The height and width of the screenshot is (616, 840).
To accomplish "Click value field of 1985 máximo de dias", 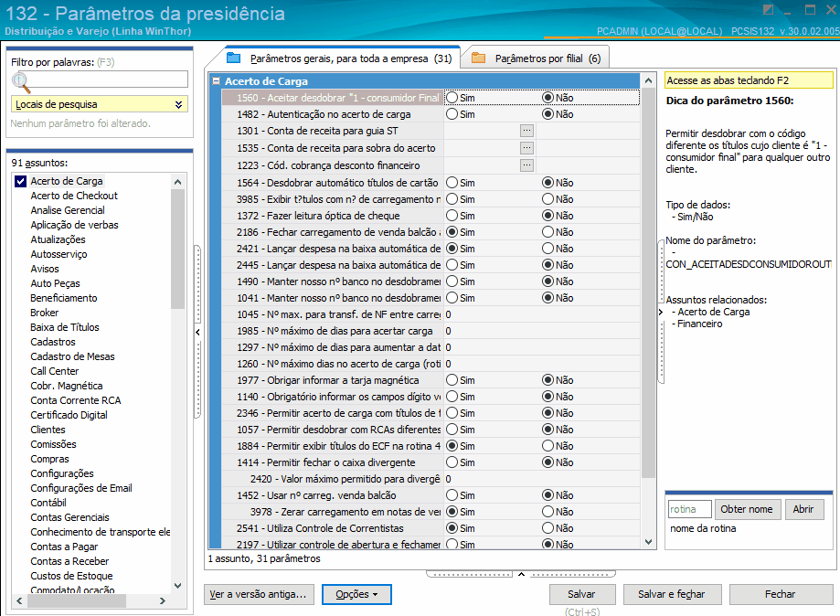I will click(x=541, y=331).
